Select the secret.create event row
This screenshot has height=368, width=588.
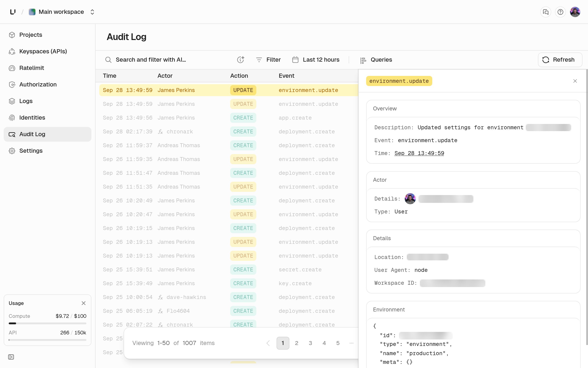point(228,270)
